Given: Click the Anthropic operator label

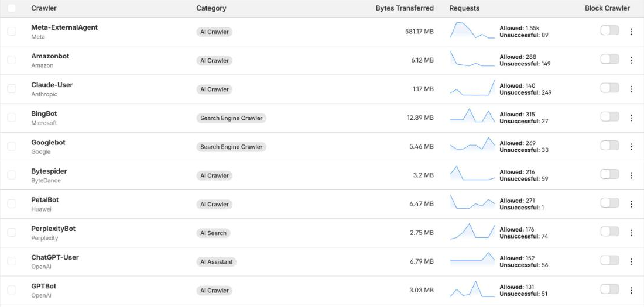Looking at the screenshot, I should pos(44,94).
